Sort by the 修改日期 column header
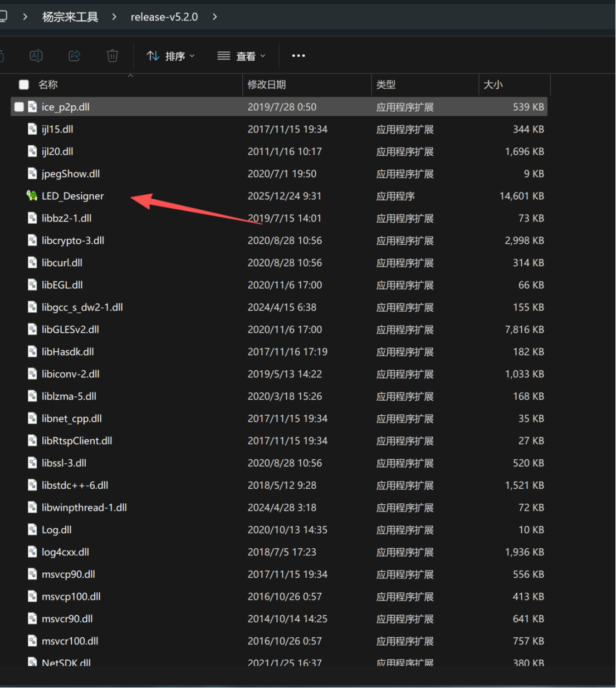 pyautogui.click(x=267, y=85)
